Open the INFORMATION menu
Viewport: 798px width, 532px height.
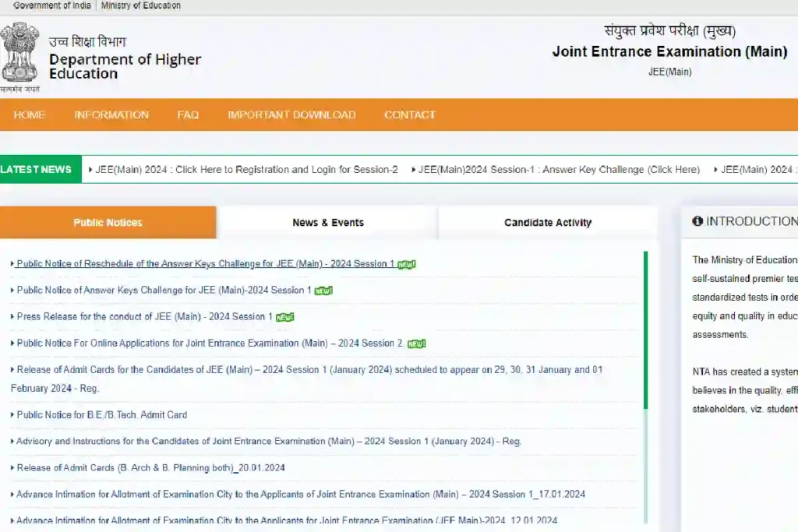click(x=111, y=115)
